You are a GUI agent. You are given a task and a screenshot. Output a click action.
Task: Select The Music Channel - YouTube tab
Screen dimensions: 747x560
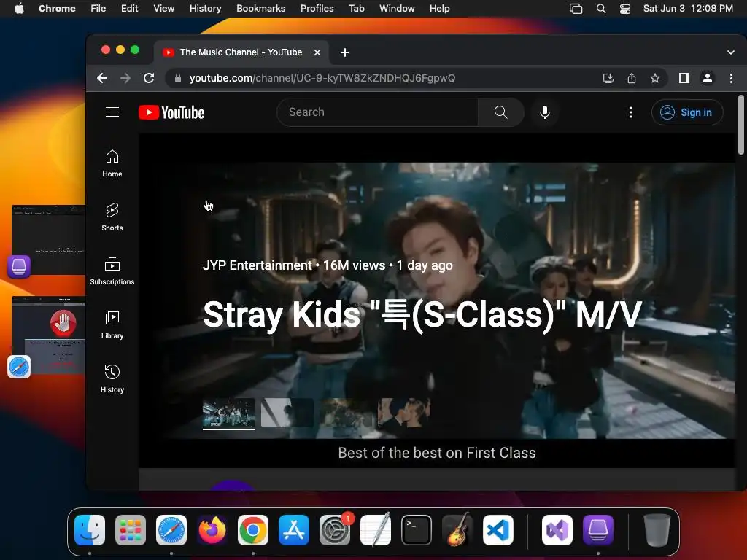point(241,52)
